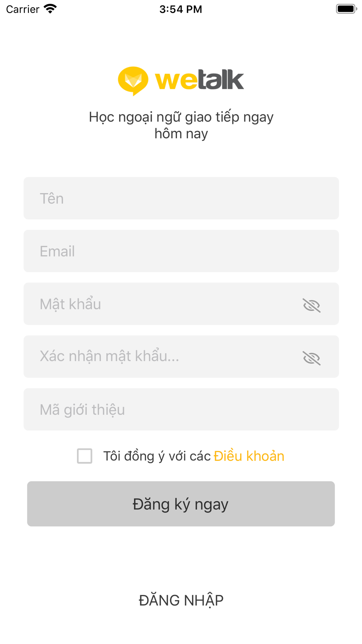Viewport: 362px width, 644px height.
Task: Tap the battery indicator icon
Action: click(x=346, y=9)
